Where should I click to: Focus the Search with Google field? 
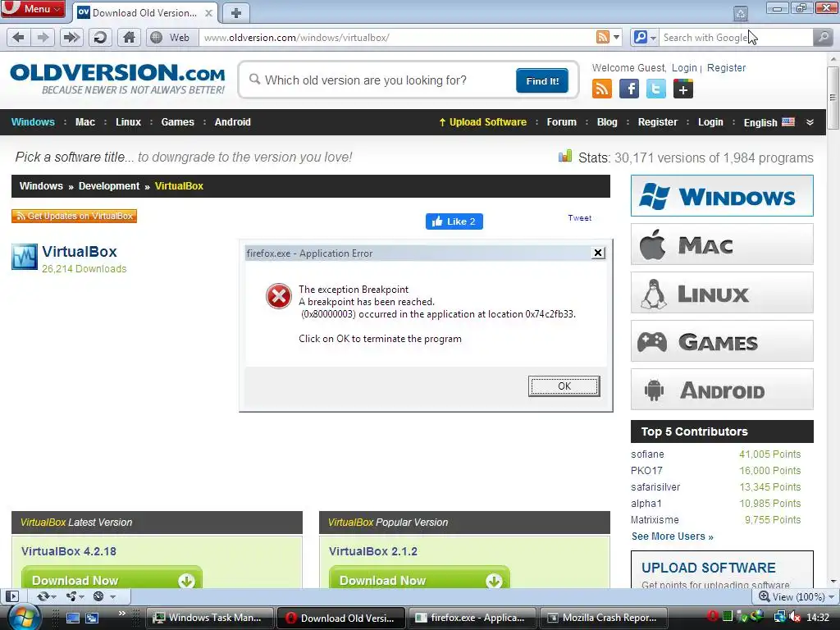(736, 37)
